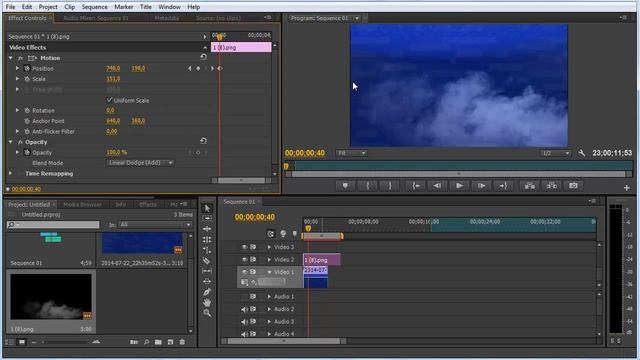Viewport: 640px width, 360px height.
Task: Expand the Video 3 track
Action: tap(269, 247)
